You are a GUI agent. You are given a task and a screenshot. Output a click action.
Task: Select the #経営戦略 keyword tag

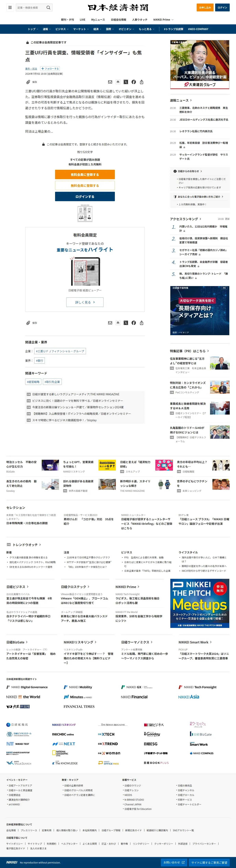[33, 382]
